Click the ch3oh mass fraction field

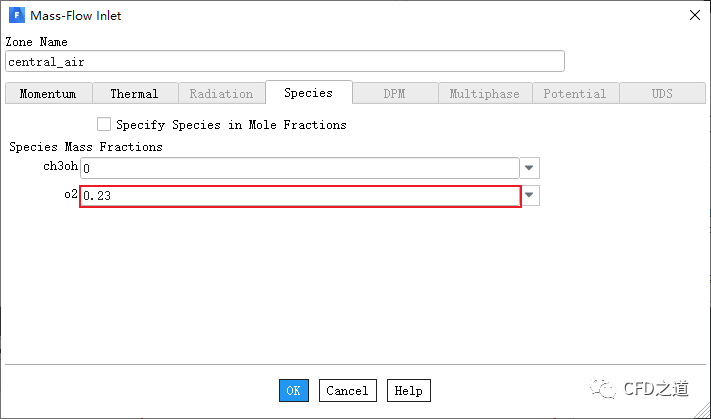tap(300, 168)
